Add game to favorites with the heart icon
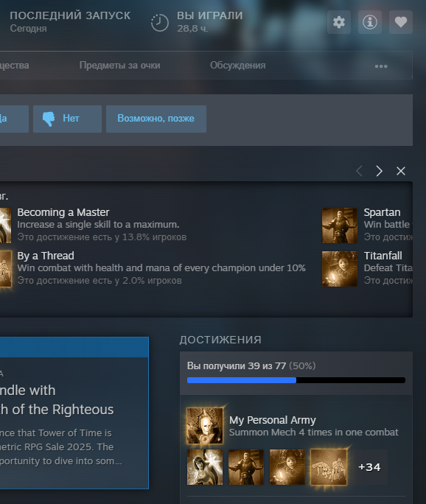 401,22
